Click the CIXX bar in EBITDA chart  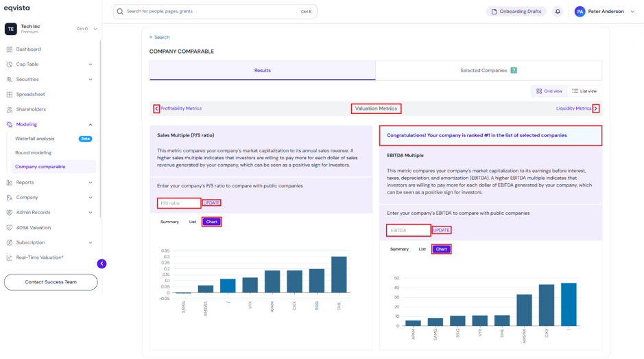546,305
